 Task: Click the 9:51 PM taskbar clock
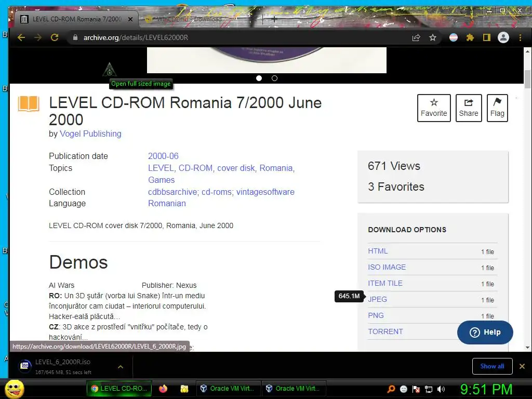coord(486,389)
